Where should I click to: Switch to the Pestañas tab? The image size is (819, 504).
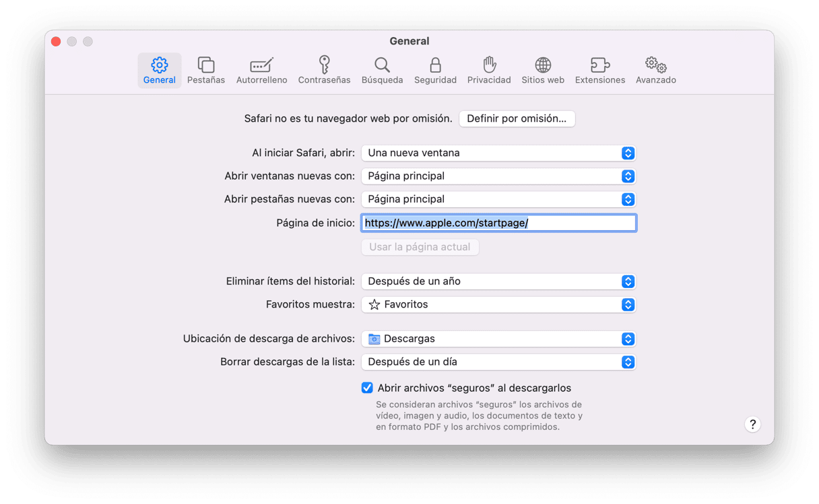click(206, 71)
